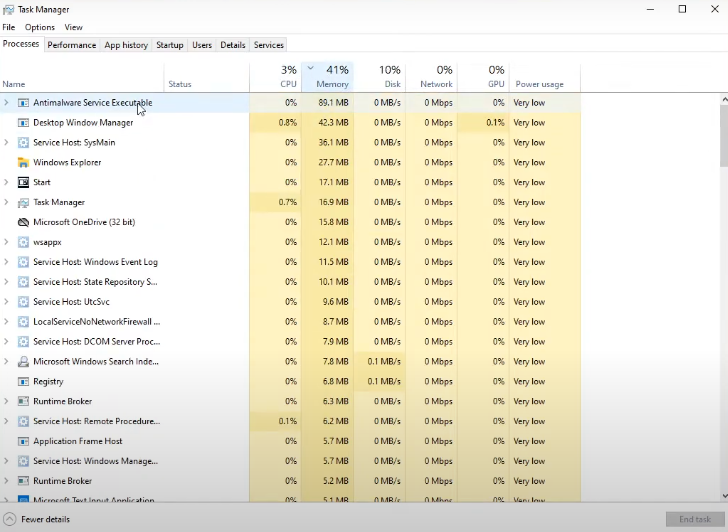The height and width of the screenshot is (532, 728).
Task: Open the Users tab
Action: point(202,45)
